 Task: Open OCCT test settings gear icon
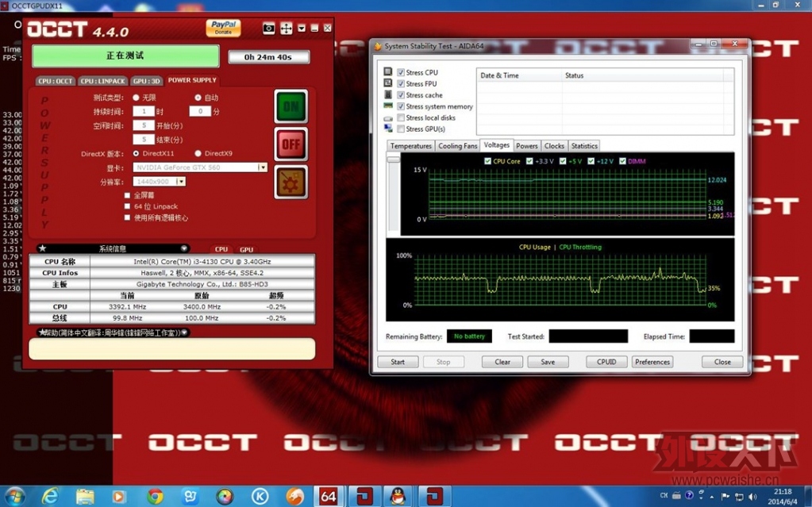(x=291, y=182)
